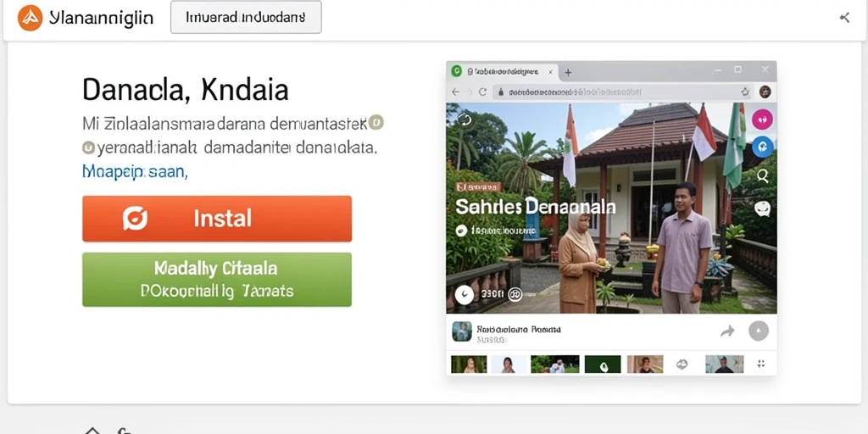Reload the page in preview browser
The image size is (868, 434).
[482, 92]
